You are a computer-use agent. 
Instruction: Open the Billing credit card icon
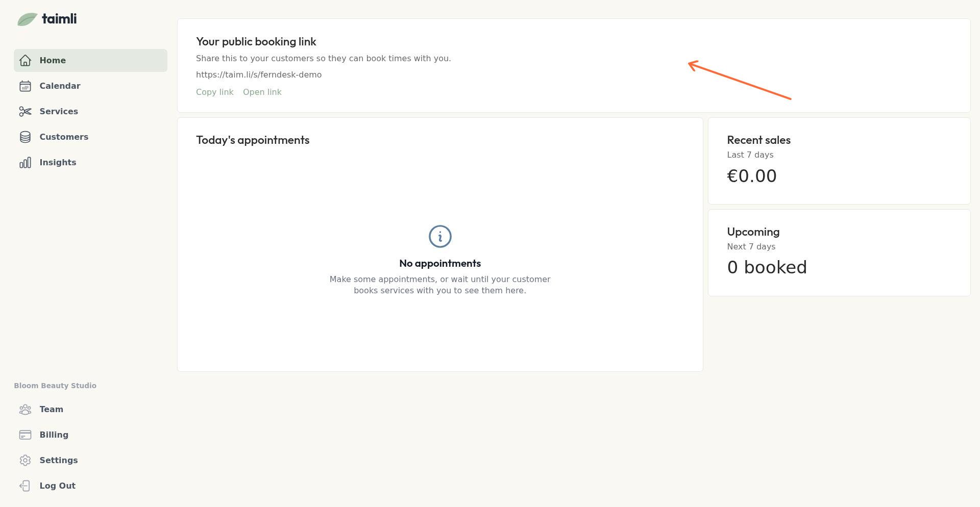click(x=25, y=435)
